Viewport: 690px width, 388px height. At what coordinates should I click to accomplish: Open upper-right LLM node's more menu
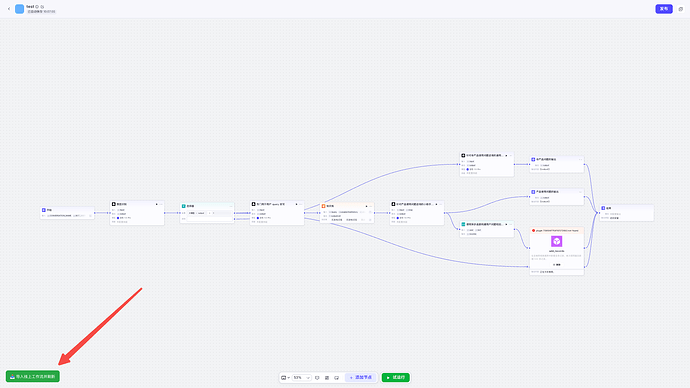pyautogui.click(x=511, y=155)
